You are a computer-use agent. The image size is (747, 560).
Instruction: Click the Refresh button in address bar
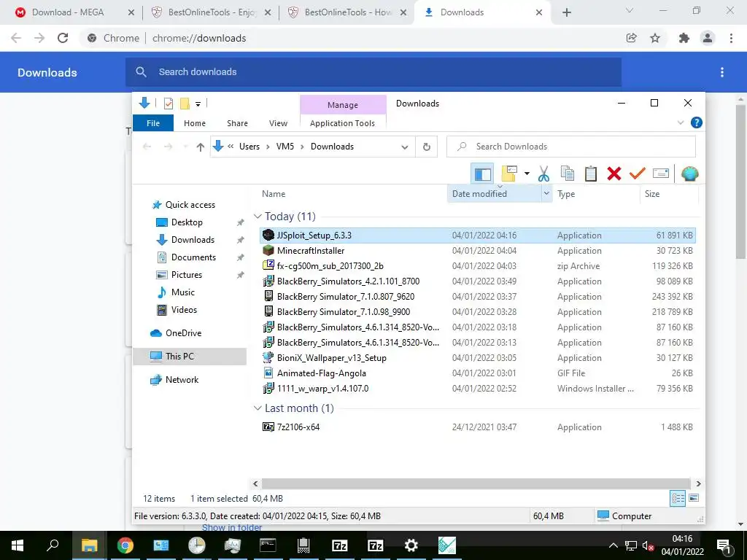(x=426, y=147)
